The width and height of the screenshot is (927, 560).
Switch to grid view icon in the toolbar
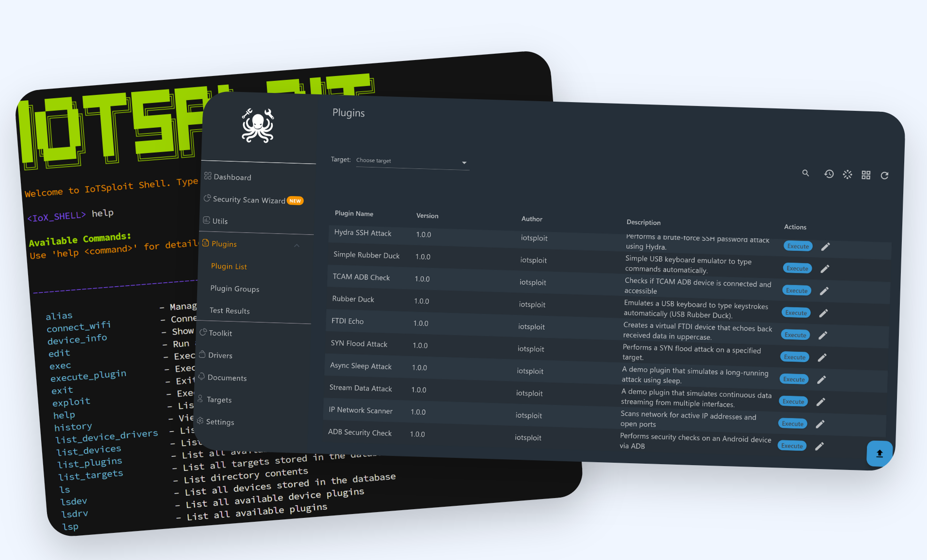[x=866, y=175]
